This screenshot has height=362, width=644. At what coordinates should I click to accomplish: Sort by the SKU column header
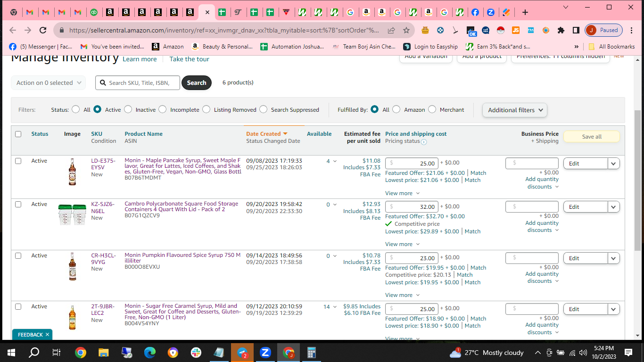(x=97, y=134)
